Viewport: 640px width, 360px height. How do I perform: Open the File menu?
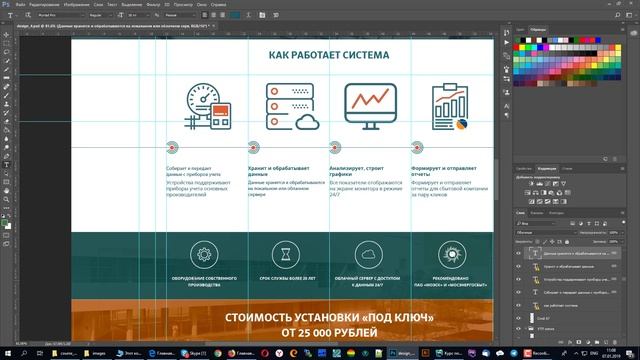[20, 4]
